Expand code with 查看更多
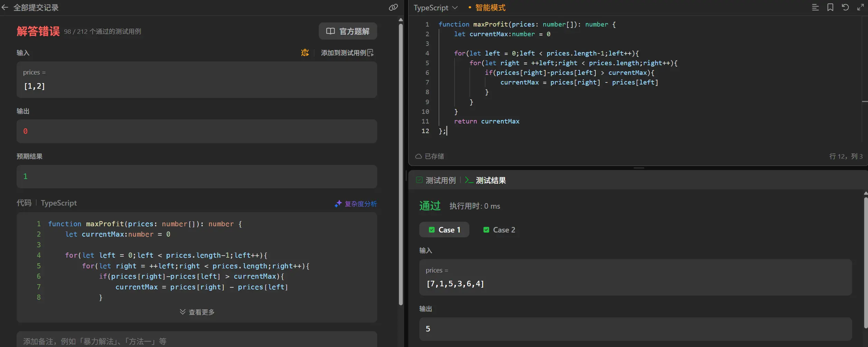 [197, 312]
